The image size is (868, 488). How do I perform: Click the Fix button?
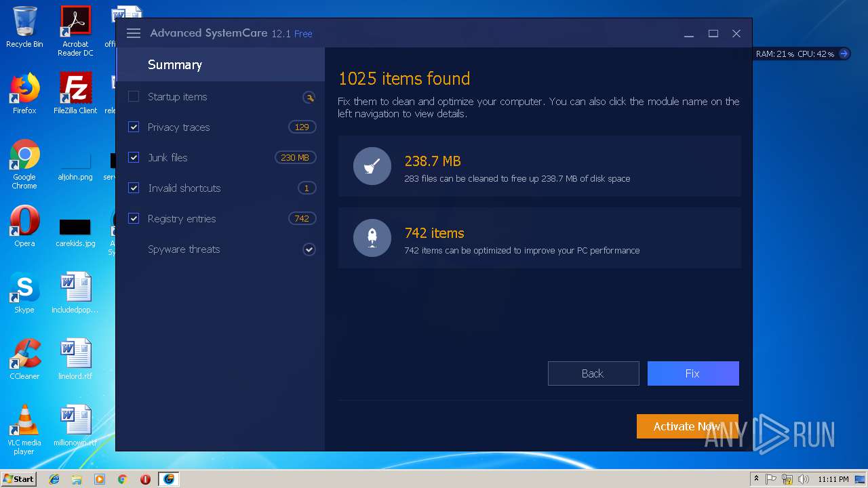[x=693, y=373]
